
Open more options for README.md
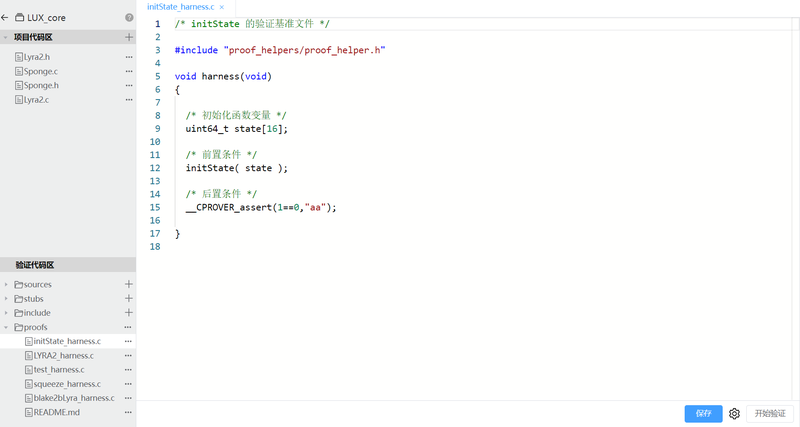[128, 413]
